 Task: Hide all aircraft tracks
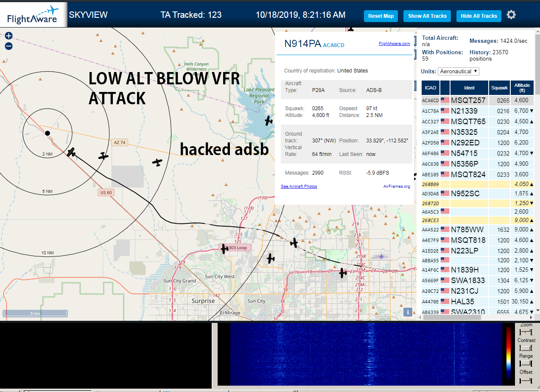tap(479, 16)
